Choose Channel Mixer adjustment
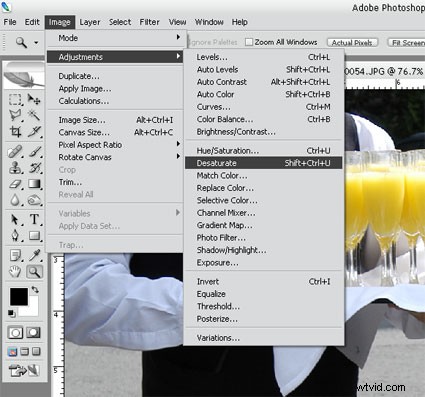This screenshot has height=397, width=425. [x=264, y=213]
